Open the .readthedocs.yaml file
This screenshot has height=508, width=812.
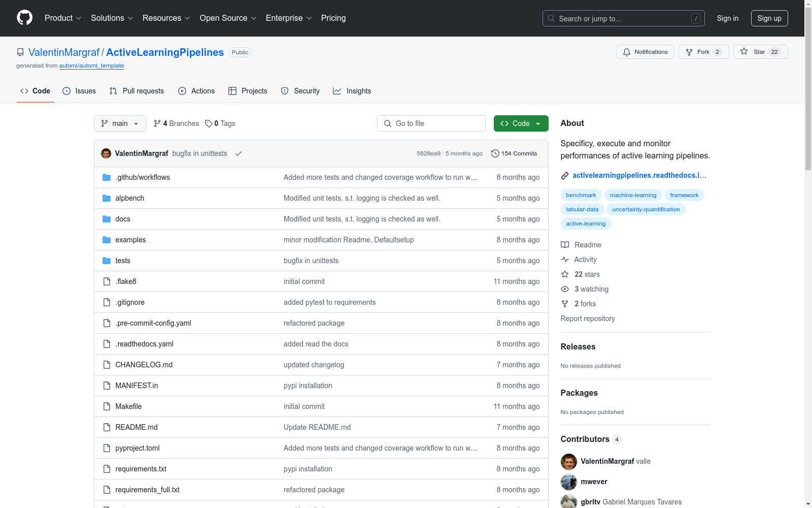point(144,344)
